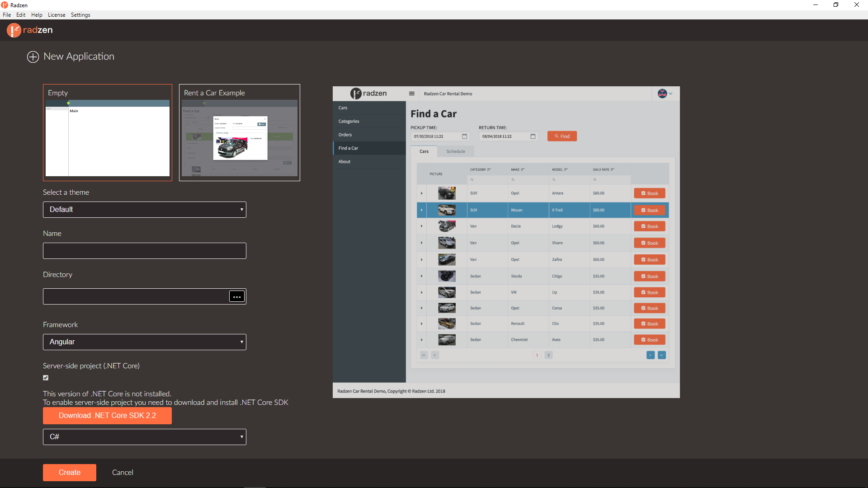Screen dimensions: 868x488
Task: Open the File menu
Action: [x=7, y=15]
